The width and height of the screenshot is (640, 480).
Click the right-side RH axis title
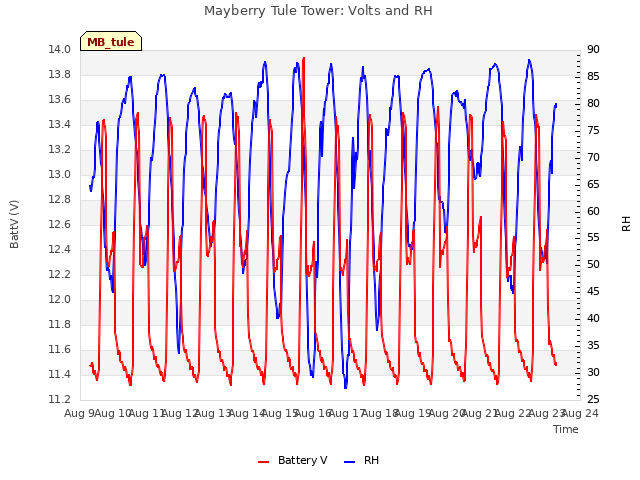click(x=626, y=224)
